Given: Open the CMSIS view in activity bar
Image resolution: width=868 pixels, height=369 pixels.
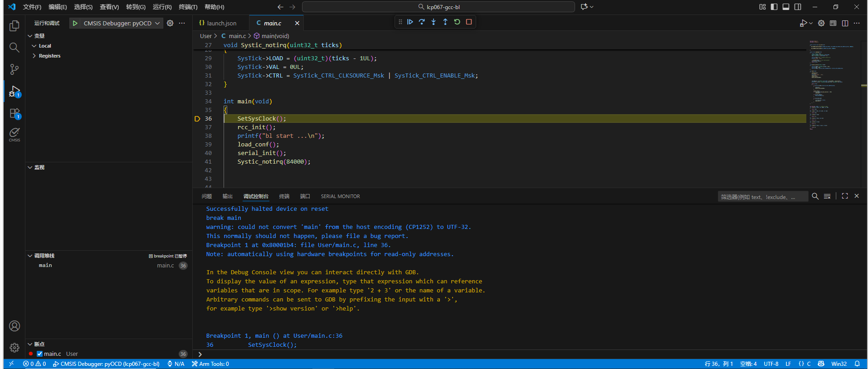Looking at the screenshot, I should 15,134.
